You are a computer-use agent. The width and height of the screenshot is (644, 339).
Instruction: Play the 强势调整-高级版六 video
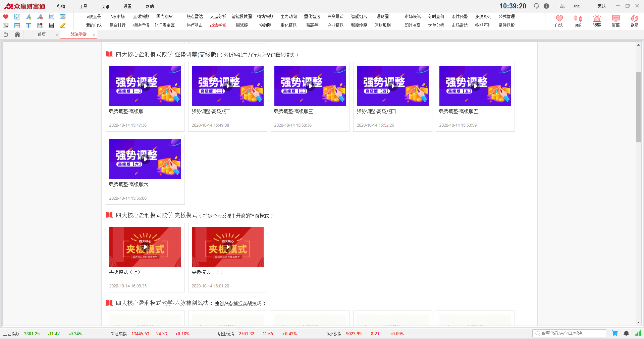point(145,159)
